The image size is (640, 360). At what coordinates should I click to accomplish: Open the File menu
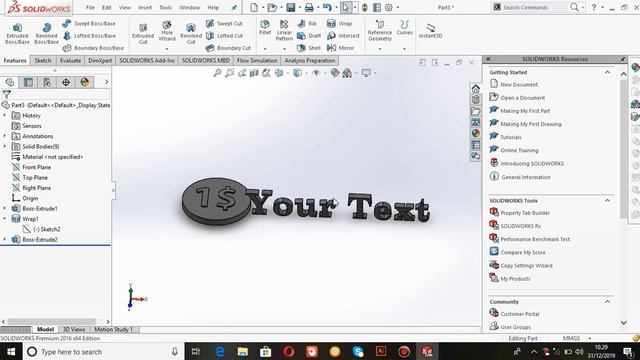point(90,7)
